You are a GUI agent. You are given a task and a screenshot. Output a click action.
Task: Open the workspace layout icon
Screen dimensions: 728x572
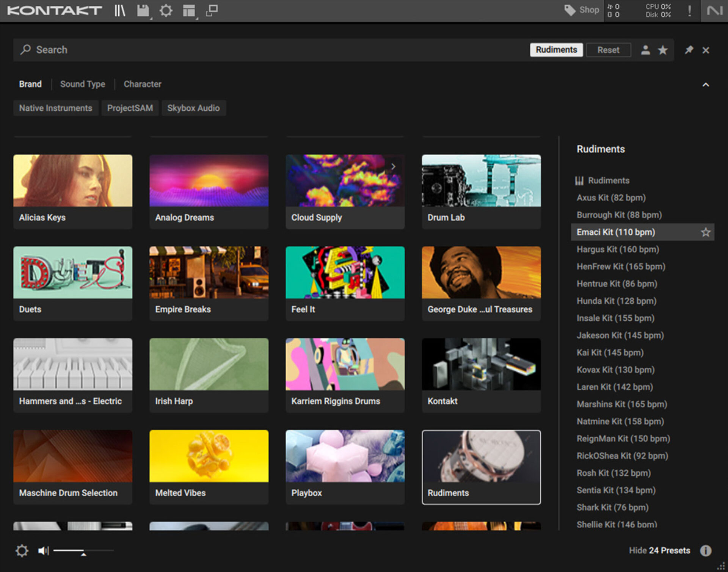pyautogui.click(x=189, y=11)
